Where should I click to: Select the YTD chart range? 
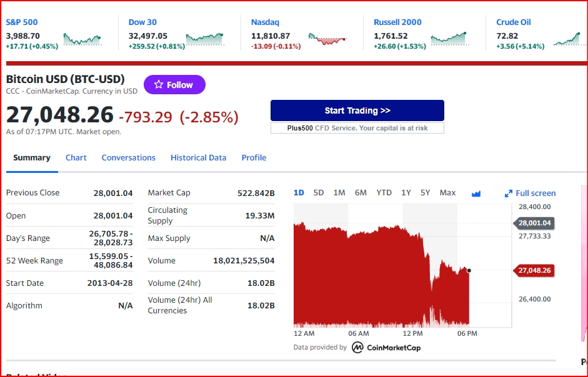coord(384,193)
